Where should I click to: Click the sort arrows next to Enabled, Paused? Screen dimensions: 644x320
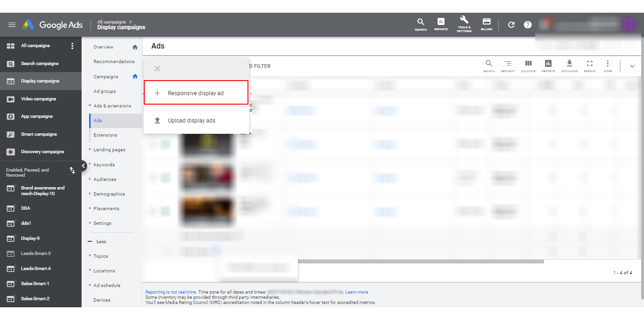tap(73, 171)
